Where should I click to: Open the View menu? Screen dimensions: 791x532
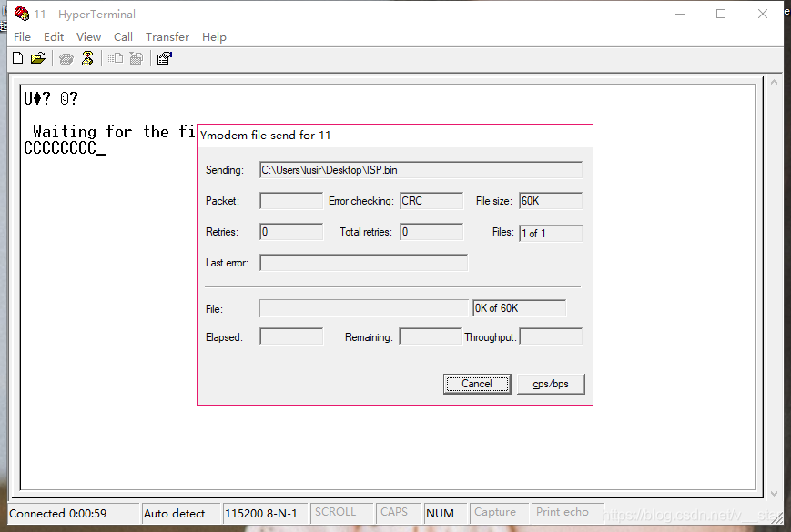pyautogui.click(x=89, y=36)
